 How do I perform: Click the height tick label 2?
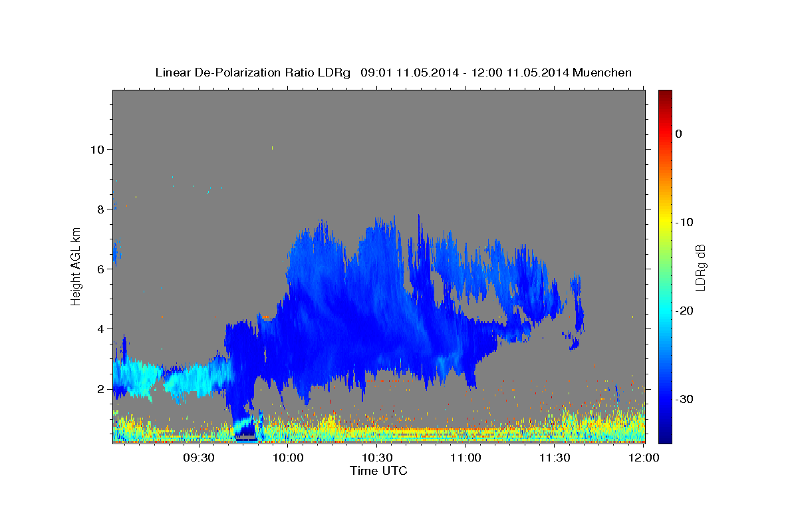[100, 388]
